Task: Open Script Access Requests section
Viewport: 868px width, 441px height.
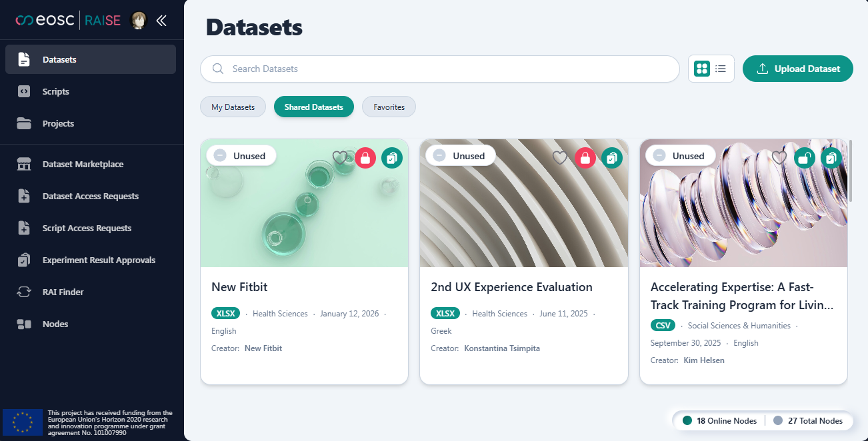Action: click(x=87, y=228)
